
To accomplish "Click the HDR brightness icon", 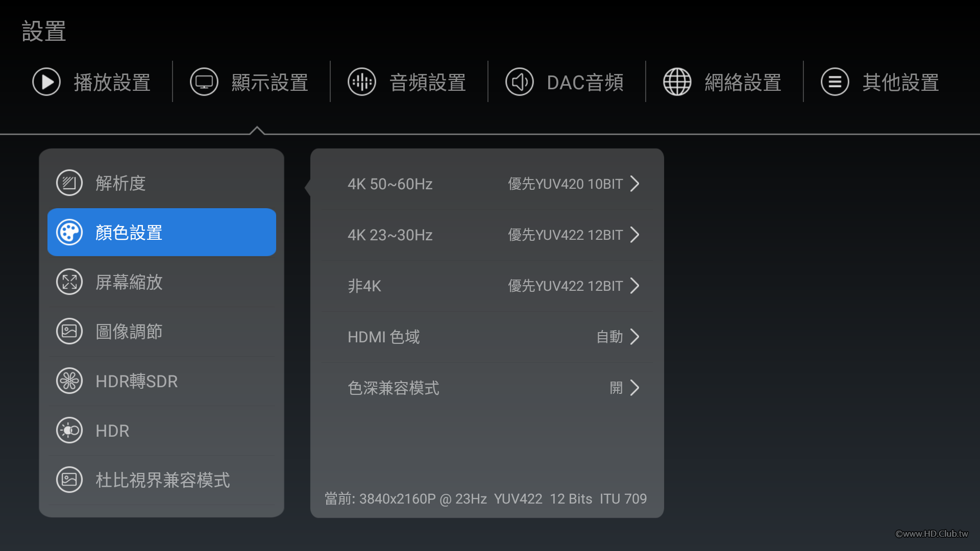I will 69,431.
